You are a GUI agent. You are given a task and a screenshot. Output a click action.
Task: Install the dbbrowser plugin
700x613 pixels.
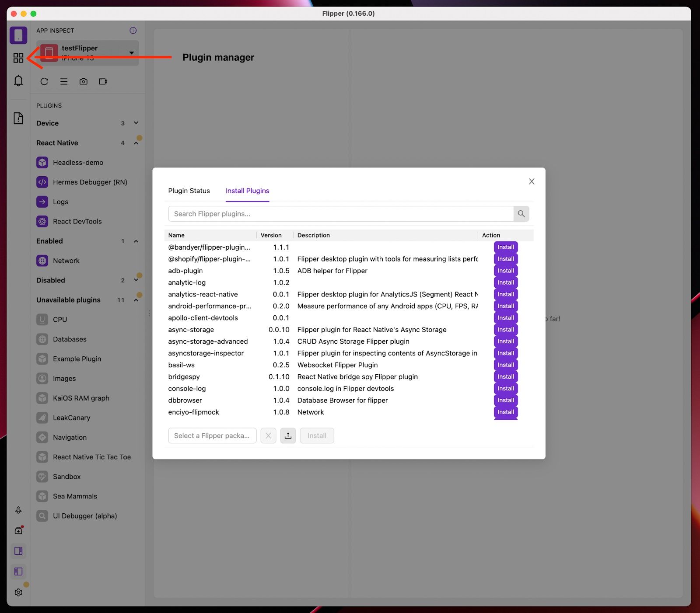point(506,400)
